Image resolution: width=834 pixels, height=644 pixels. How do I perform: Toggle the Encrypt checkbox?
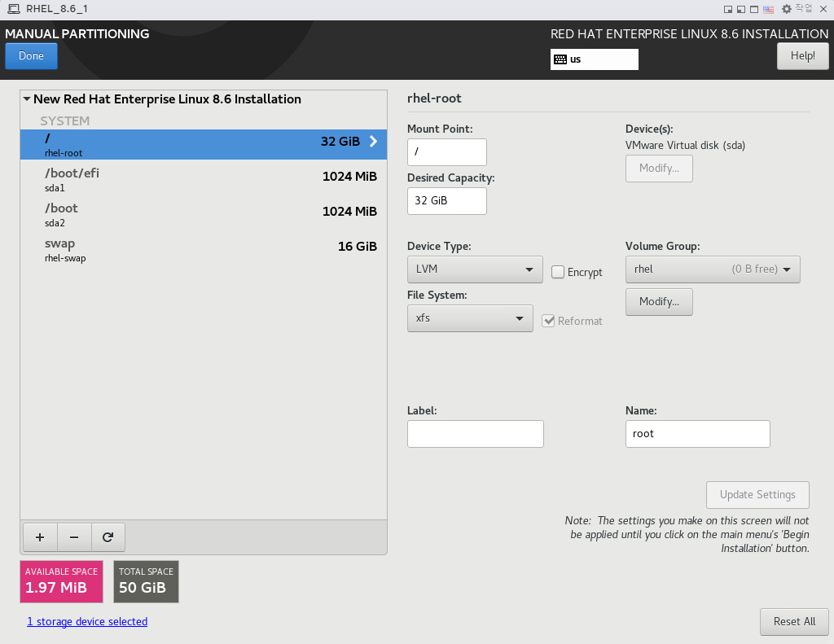click(x=557, y=272)
